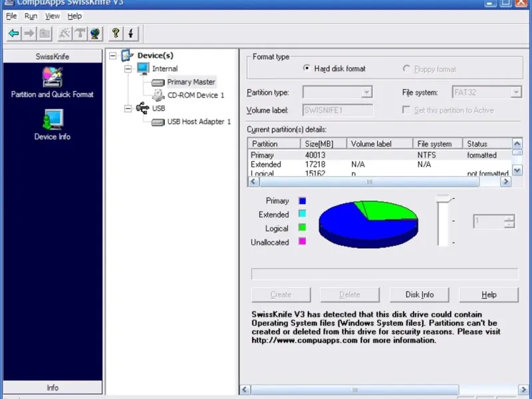Open the View menu
The image size is (532, 399).
click(x=52, y=16)
